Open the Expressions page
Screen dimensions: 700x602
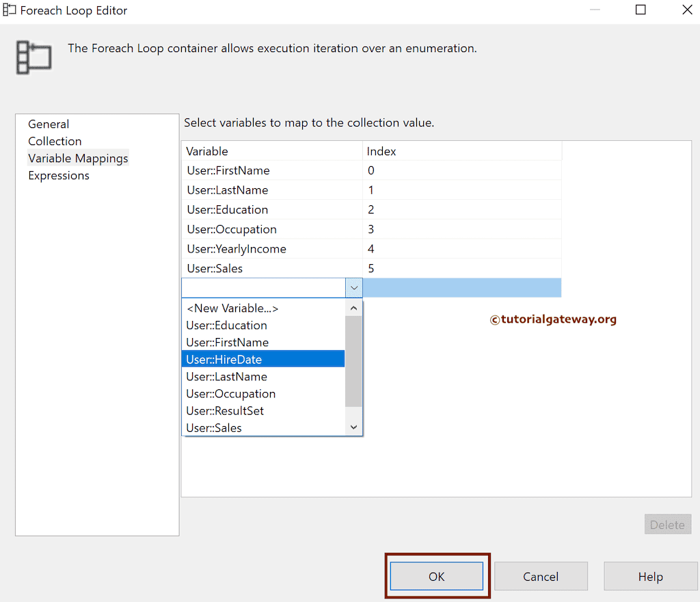pyautogui.click(x=58, y=175)
